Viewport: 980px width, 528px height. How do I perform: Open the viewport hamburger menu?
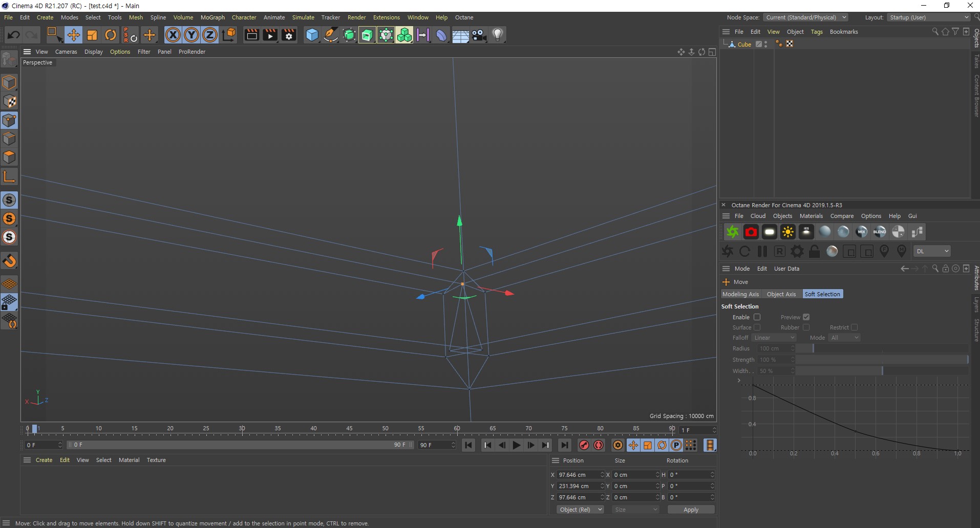click(x=27, y=52)
